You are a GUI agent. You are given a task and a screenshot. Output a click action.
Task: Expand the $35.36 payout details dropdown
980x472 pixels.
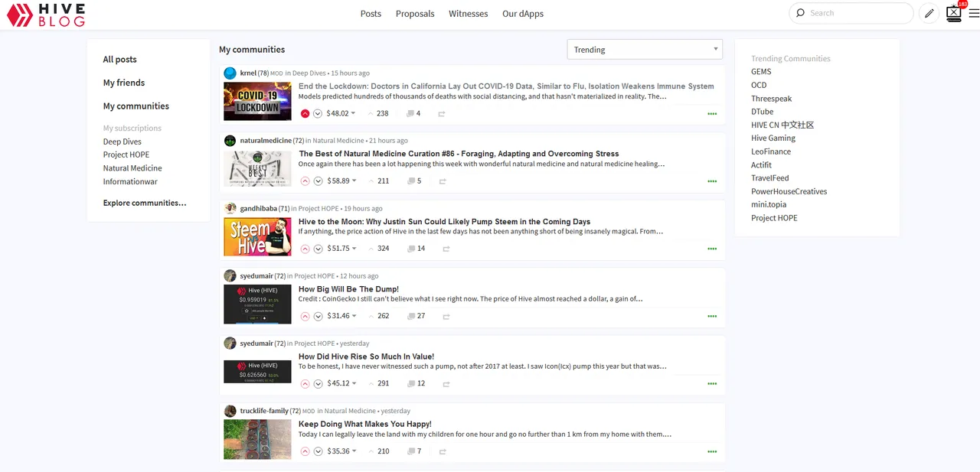tap(341, 451)
